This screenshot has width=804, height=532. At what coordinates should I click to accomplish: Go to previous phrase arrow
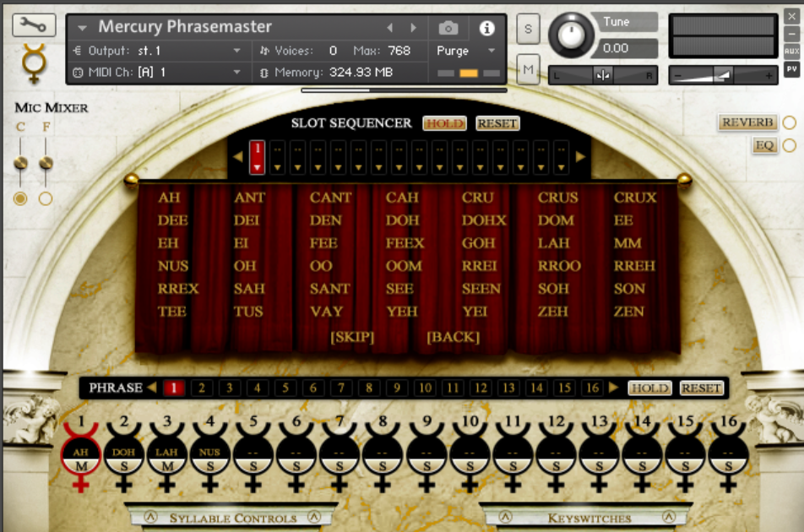pyautogui.click(x=152, y=388)
